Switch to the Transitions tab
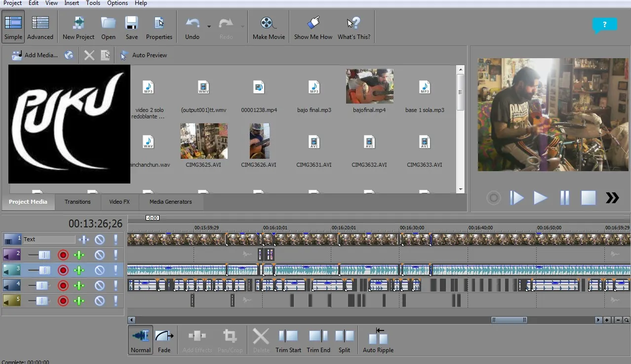This screenshot has width=631, height=364. (78, 202)
